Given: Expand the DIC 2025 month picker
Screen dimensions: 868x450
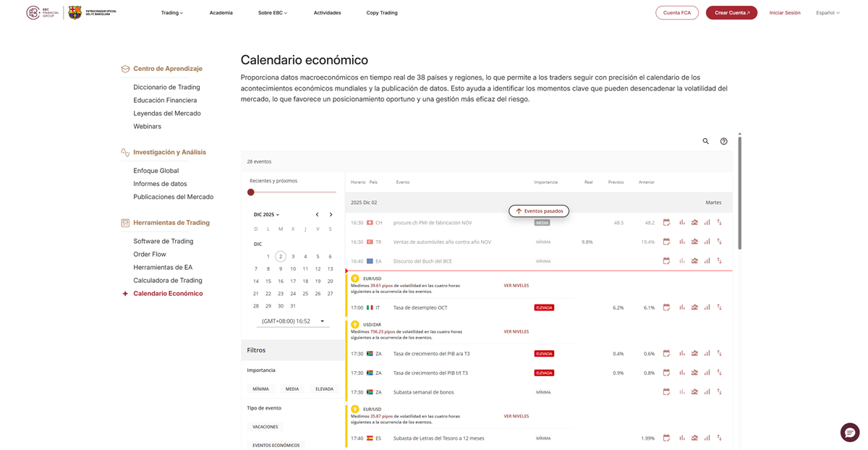Looking at the screenshot, I should 266,214.
